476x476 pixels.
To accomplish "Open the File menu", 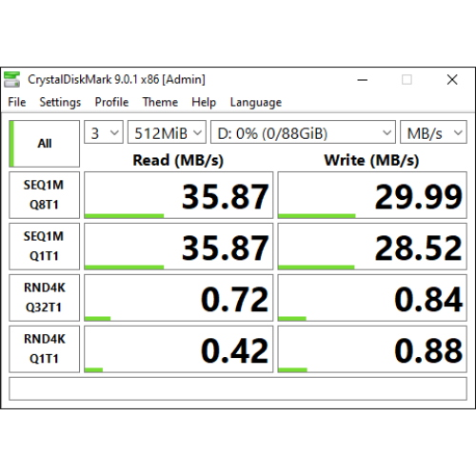I will 17,102.
